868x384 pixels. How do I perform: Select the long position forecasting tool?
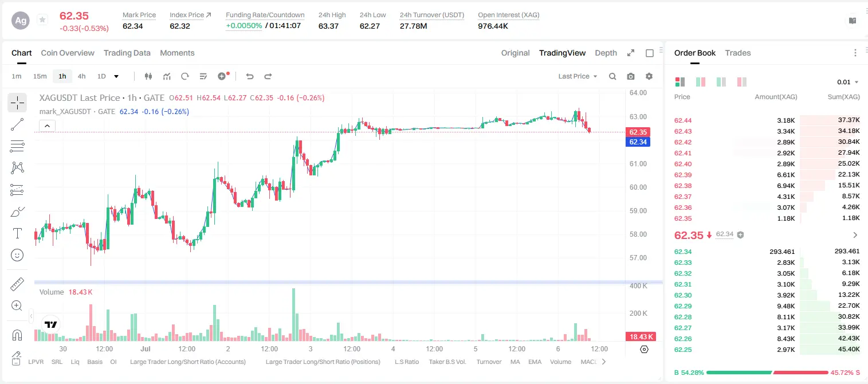(x=17, y=190)
